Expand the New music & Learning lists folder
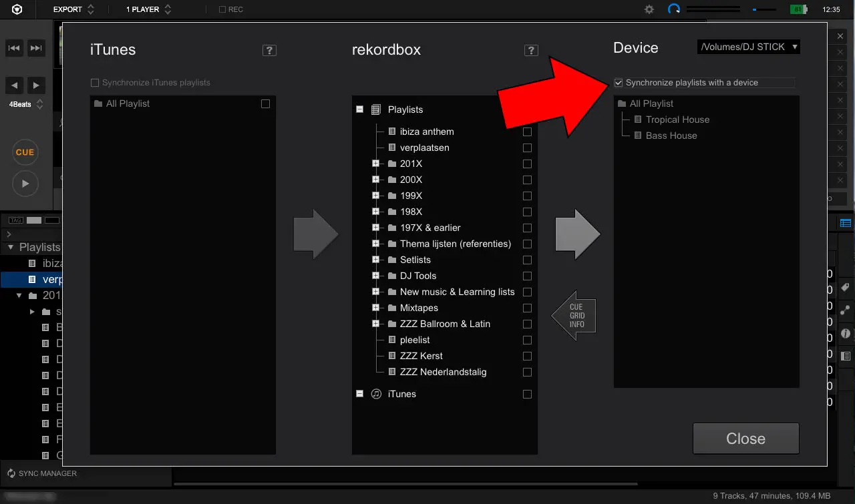This screenshot has height=504, width=855. click(x=375, y=292)
